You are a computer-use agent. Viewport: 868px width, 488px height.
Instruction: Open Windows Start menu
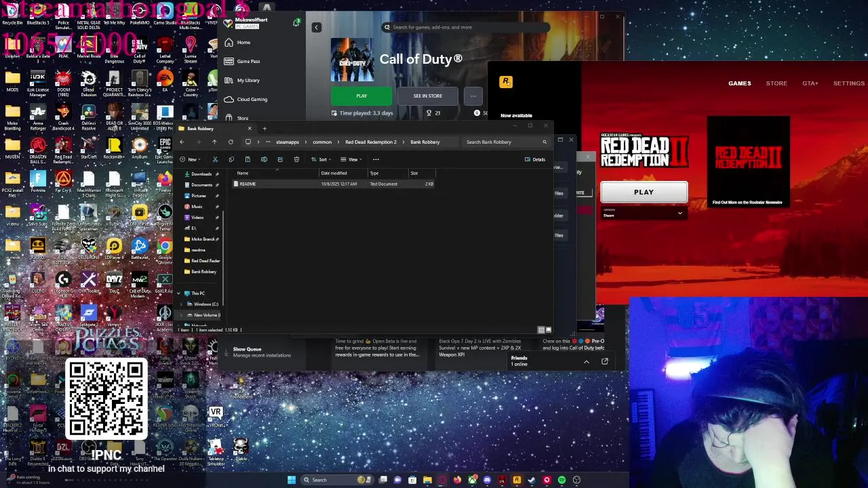292,480
